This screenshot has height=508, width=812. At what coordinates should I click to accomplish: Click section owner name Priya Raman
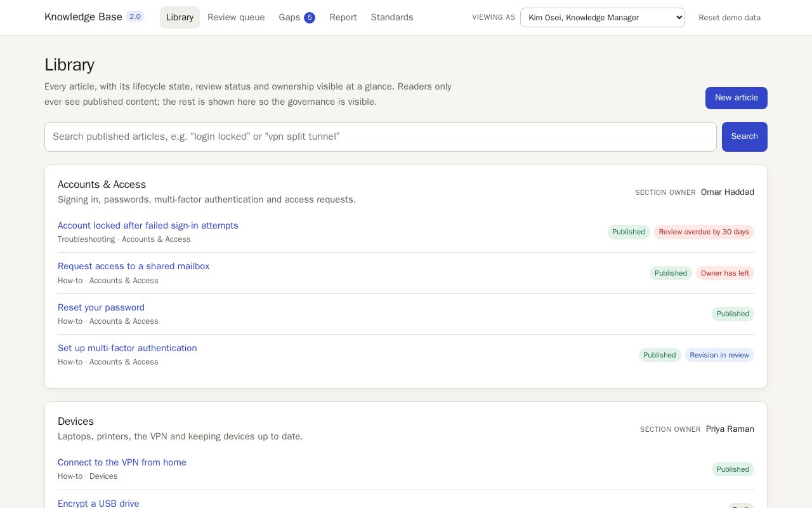730,429
